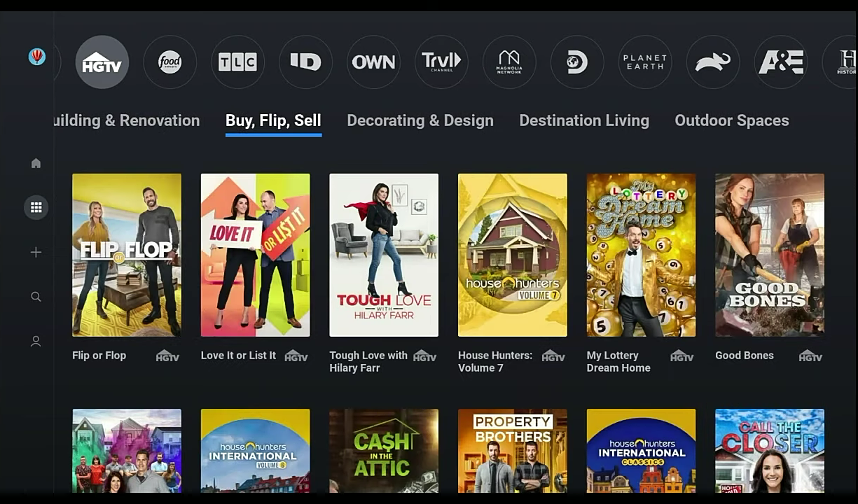Screen dimensions: 858x504
Task: Select the Buy, Flip, Sell tab
Action: (273, 120)
